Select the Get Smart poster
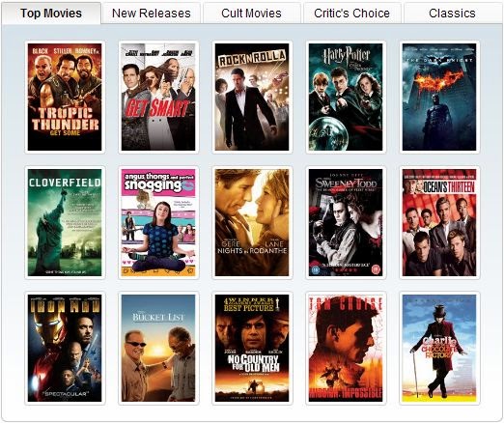Image resolution: width=504 pixels, height=423 pixels. coord(158,97)
